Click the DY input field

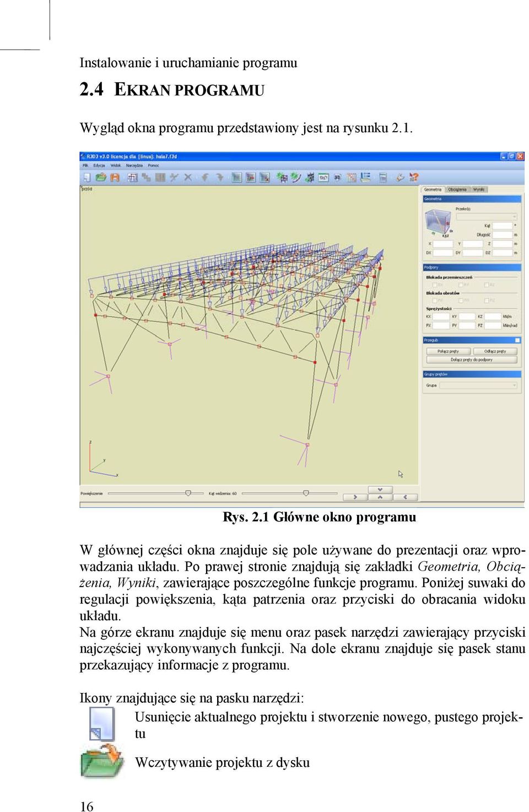(x=473, y=253)
